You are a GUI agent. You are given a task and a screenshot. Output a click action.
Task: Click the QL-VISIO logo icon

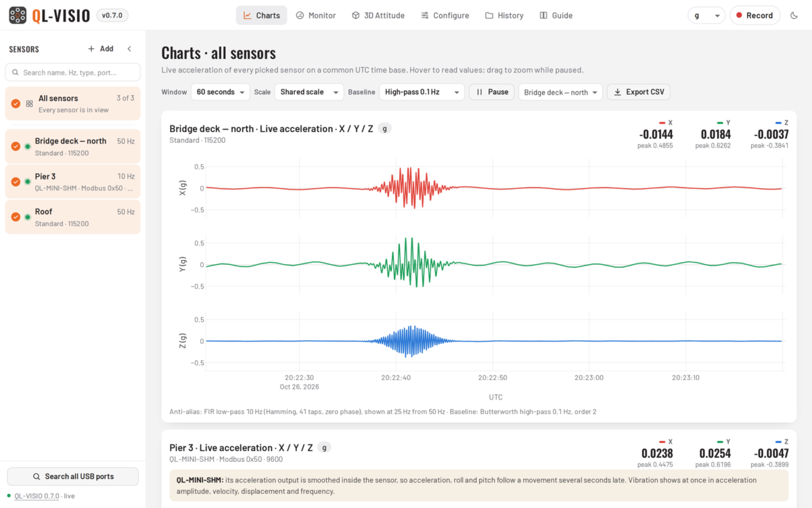(18, 15)
